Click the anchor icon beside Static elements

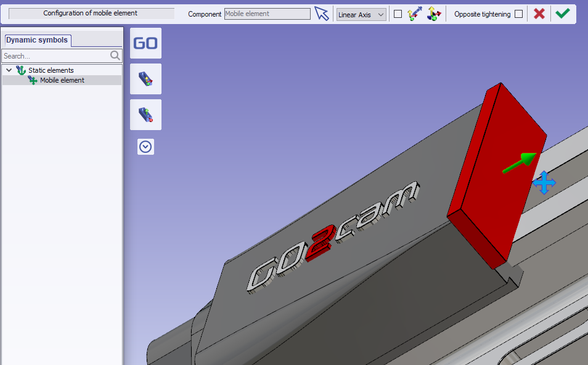tap(21, 70)
